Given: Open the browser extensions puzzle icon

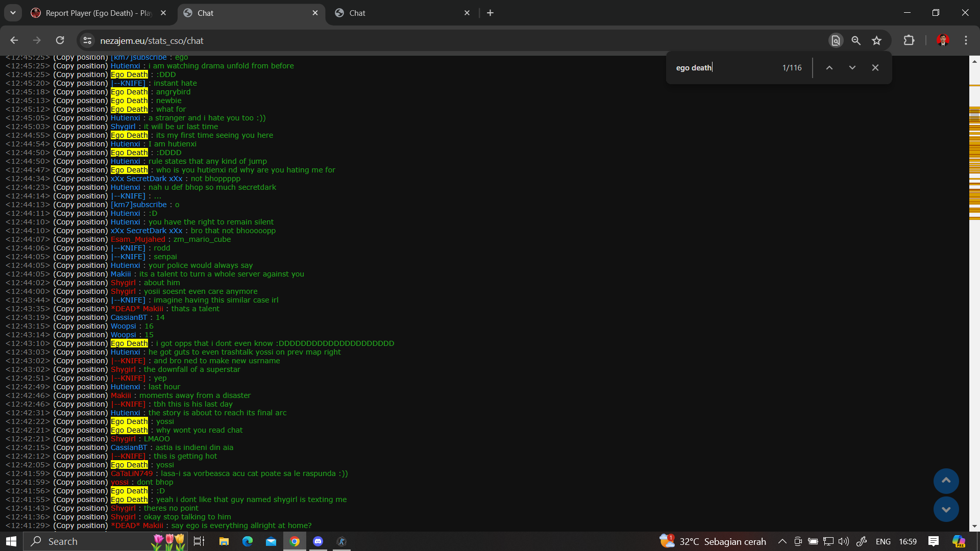Looking at the screenshot, I should [x=909, y=40].
